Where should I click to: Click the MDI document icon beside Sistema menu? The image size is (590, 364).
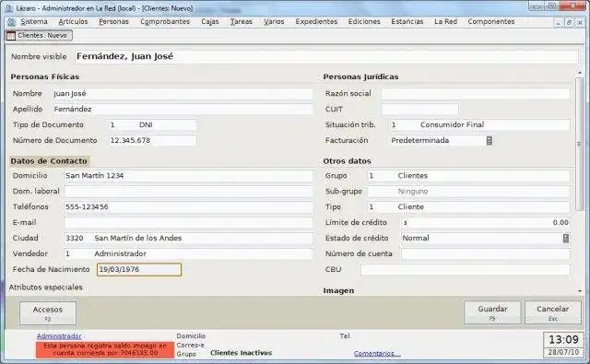coord(11,22)
